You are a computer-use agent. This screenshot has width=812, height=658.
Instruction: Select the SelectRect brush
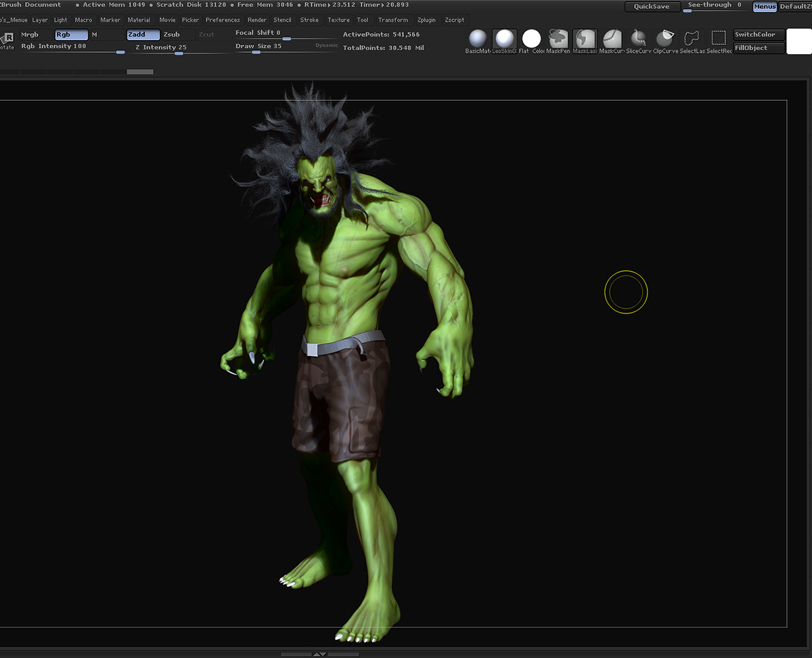tap(719, 42)
